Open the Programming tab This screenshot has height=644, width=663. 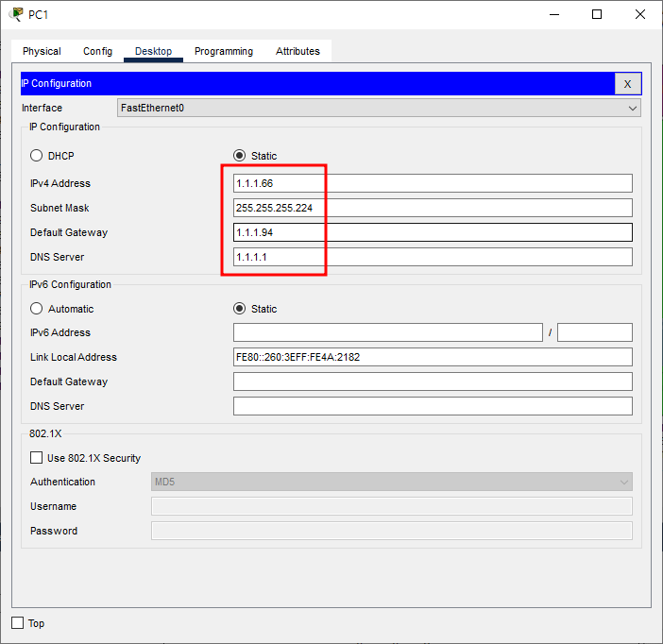tap(224, 51)
